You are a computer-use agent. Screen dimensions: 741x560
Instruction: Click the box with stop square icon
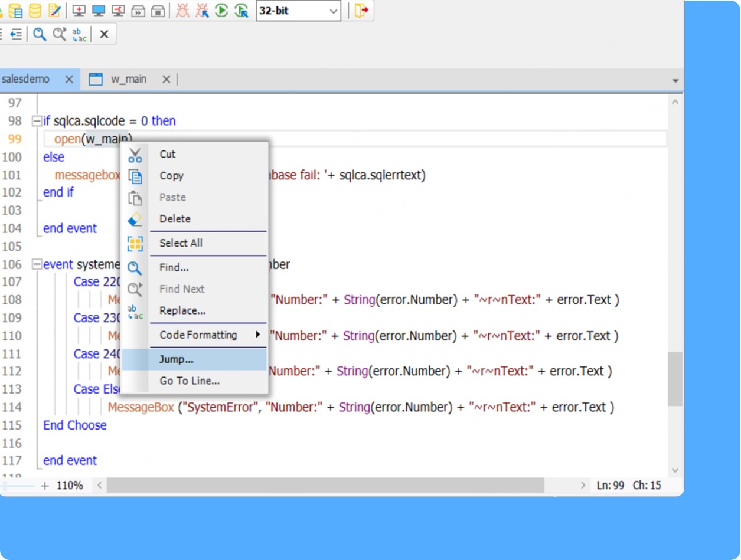pyautogui.click(x=158, y=11)
